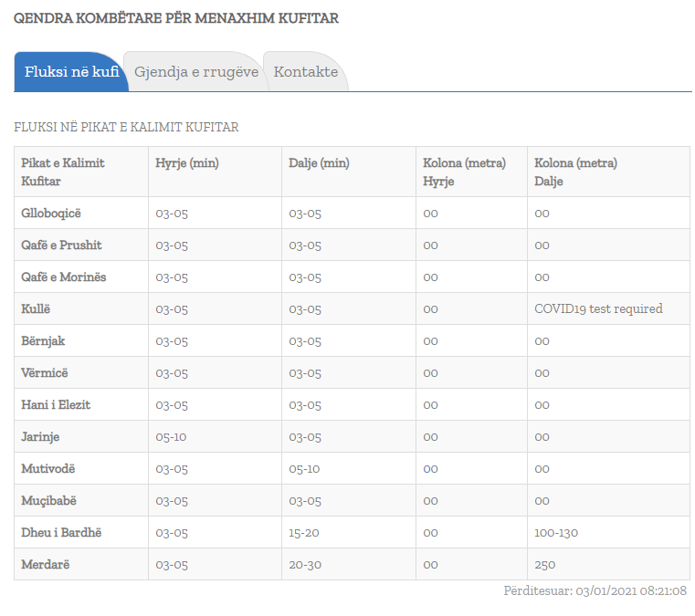Open the Gjendja e rrugëve tab
The height and width of the screenshot is (616, 695).
pyautogui.click(x=196, y=72)
